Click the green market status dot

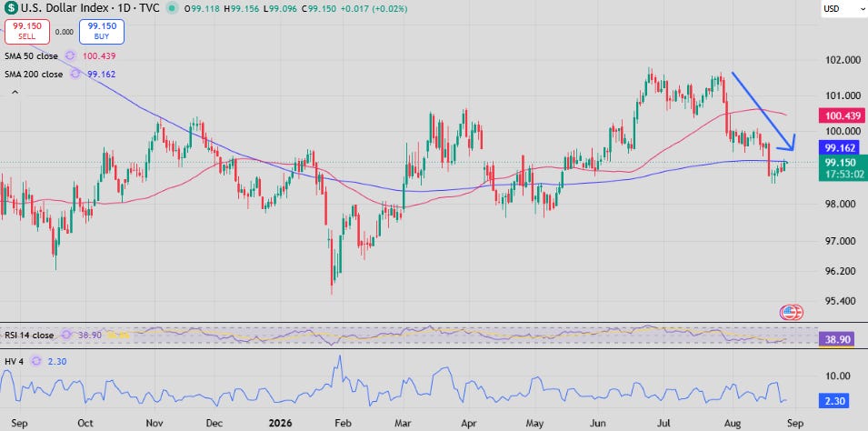point(174,9)
